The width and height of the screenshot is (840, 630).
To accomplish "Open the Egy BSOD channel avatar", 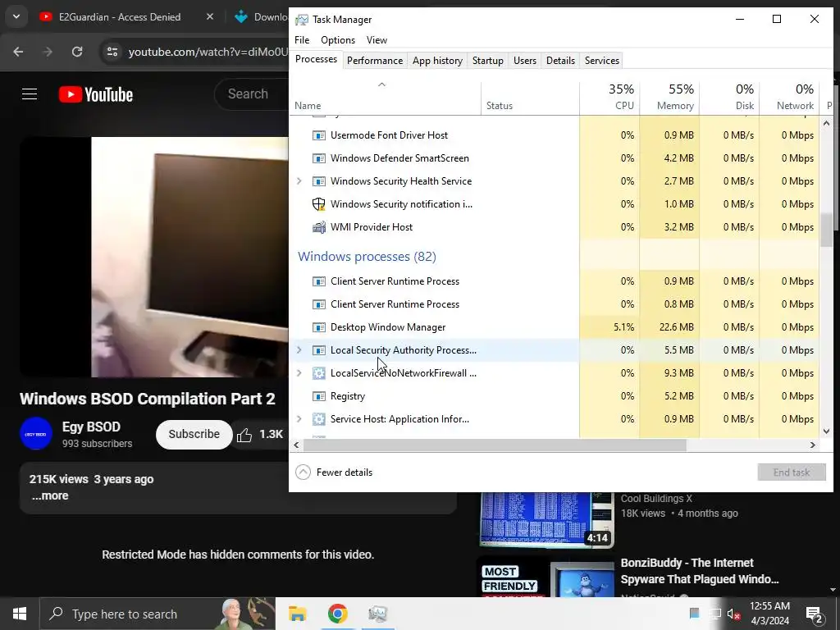I will [x=36, y=433].
